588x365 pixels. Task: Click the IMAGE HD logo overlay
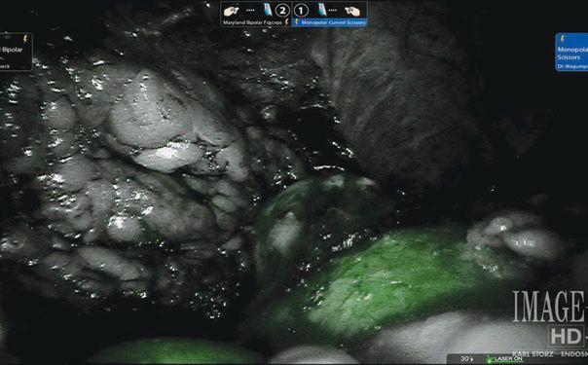click(550, 317)
